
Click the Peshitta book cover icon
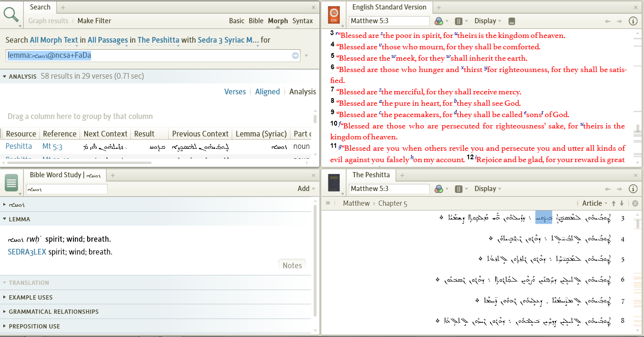tap(334, 182)
